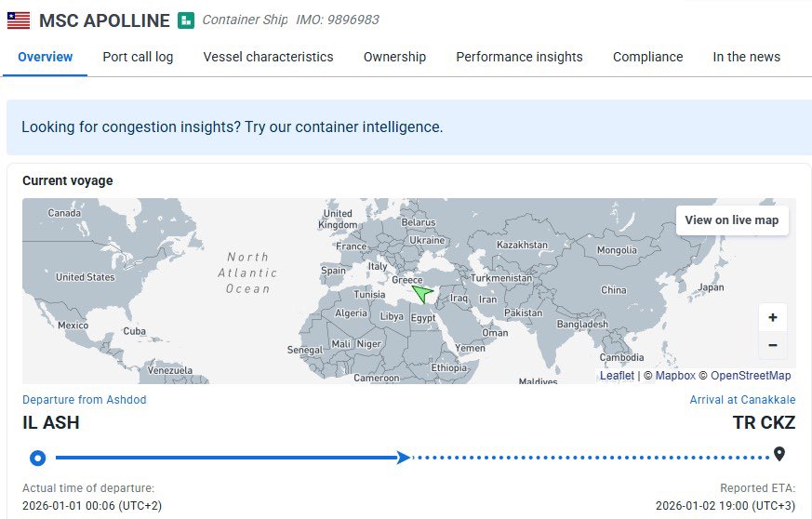Switch to the Port call log tab
812x519 pixels.
pos(138,57)
